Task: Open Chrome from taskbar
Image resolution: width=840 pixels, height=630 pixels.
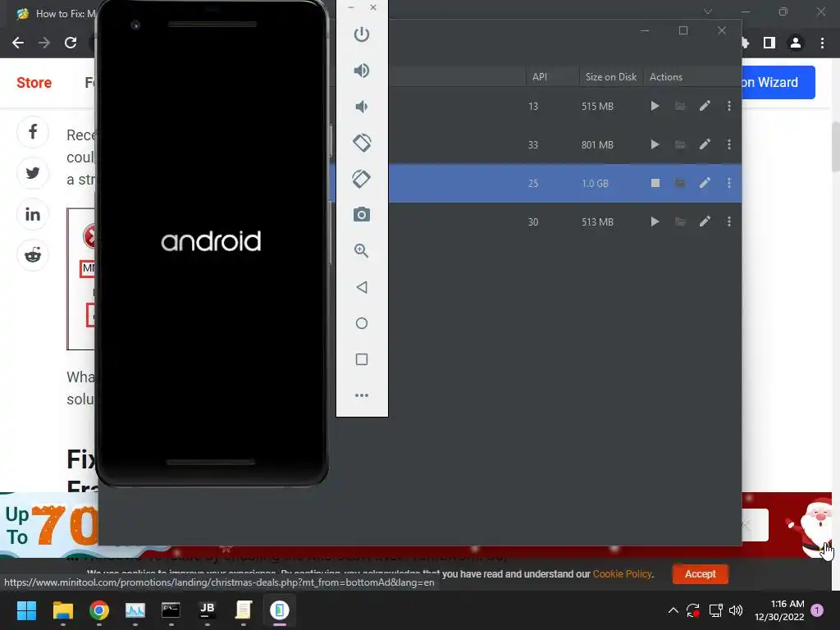Action: click(x=99, y=610)
